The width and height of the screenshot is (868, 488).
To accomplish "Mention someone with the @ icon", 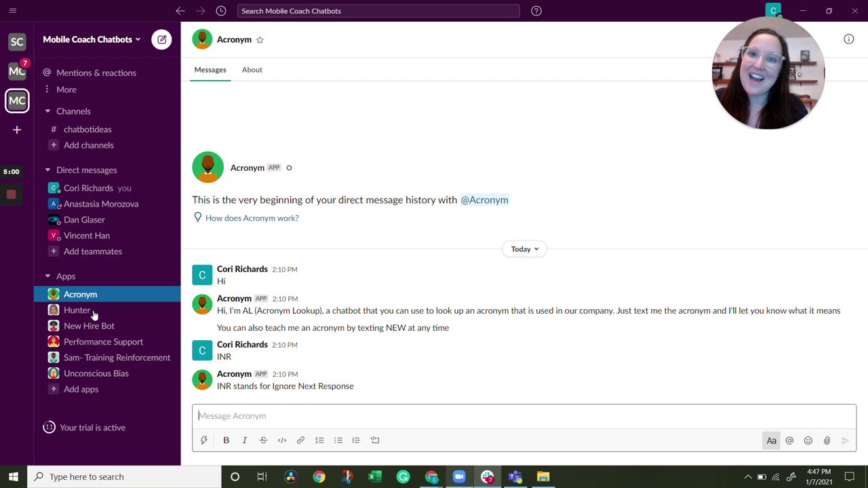I will [789, 441].
